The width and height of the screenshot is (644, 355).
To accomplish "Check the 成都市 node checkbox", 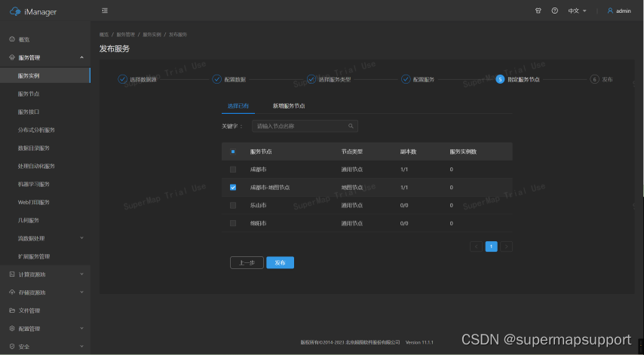I will coord(233,170).
